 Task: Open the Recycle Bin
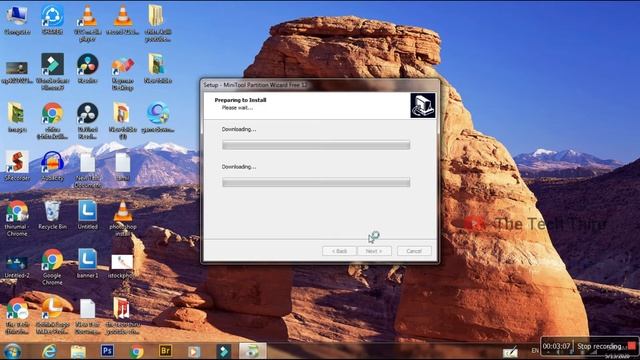pyautogui.click(x=52, y=215)
